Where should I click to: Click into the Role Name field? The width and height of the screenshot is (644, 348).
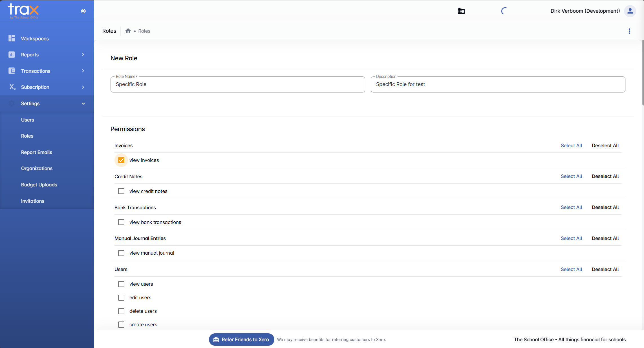[x=238, y=84]
